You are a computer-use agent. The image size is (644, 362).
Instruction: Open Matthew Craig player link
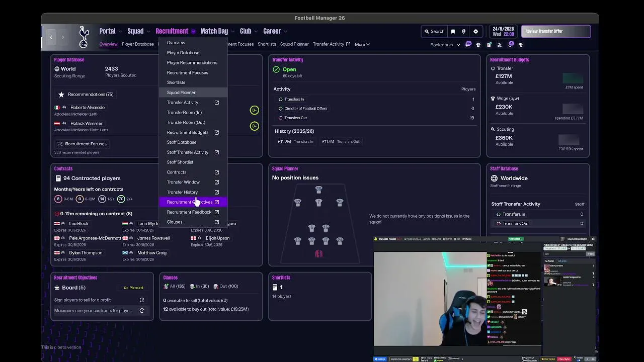point(151,253)
